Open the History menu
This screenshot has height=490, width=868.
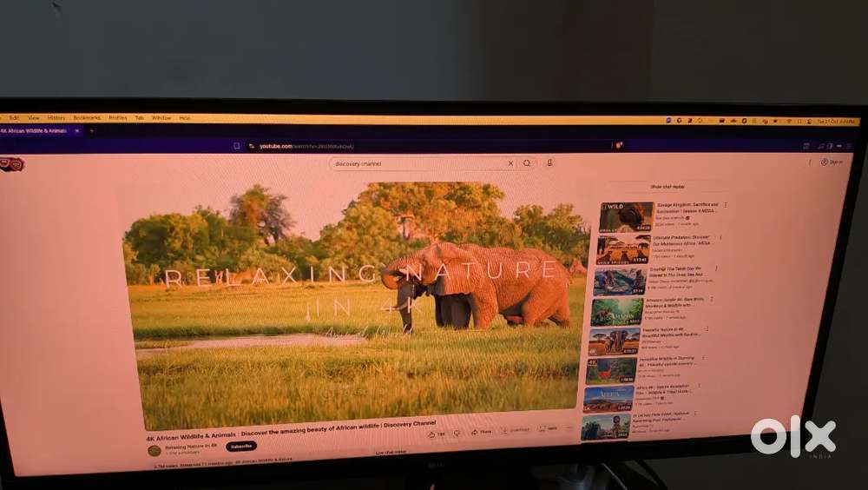tap(56, 117)
